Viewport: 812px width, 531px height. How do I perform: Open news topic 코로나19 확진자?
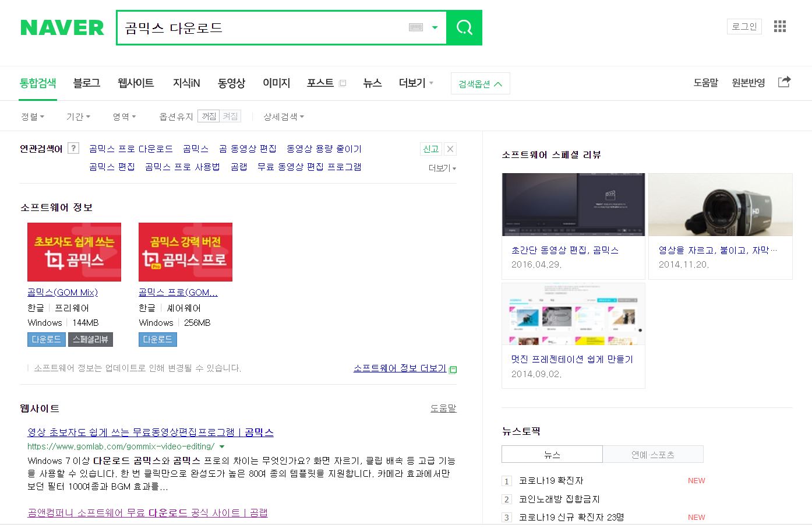pyautogui.click(x=551, y=480)
